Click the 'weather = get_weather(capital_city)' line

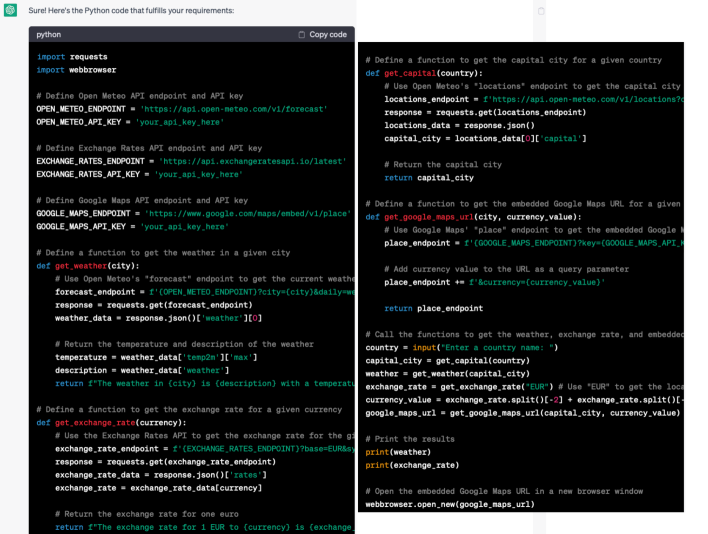pyautogui.click(x=447, y=374)
